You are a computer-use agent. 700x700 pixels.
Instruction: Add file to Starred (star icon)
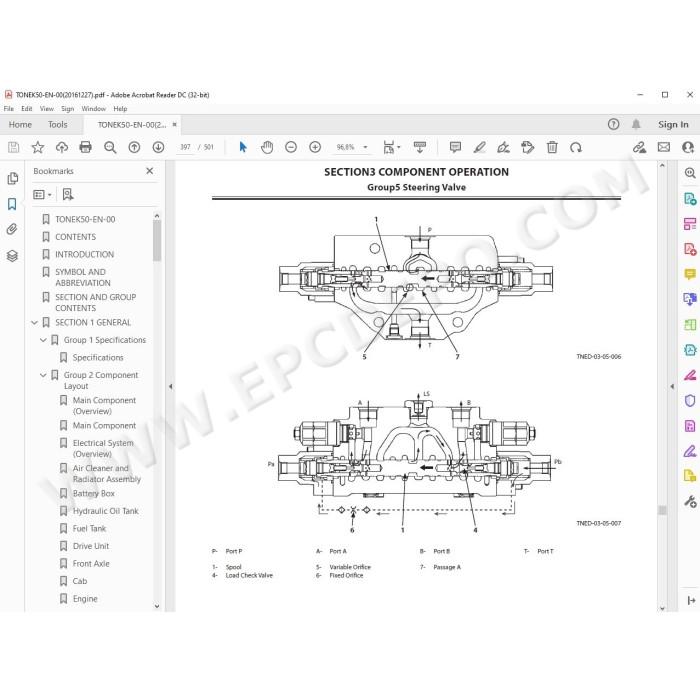[38, 147]
